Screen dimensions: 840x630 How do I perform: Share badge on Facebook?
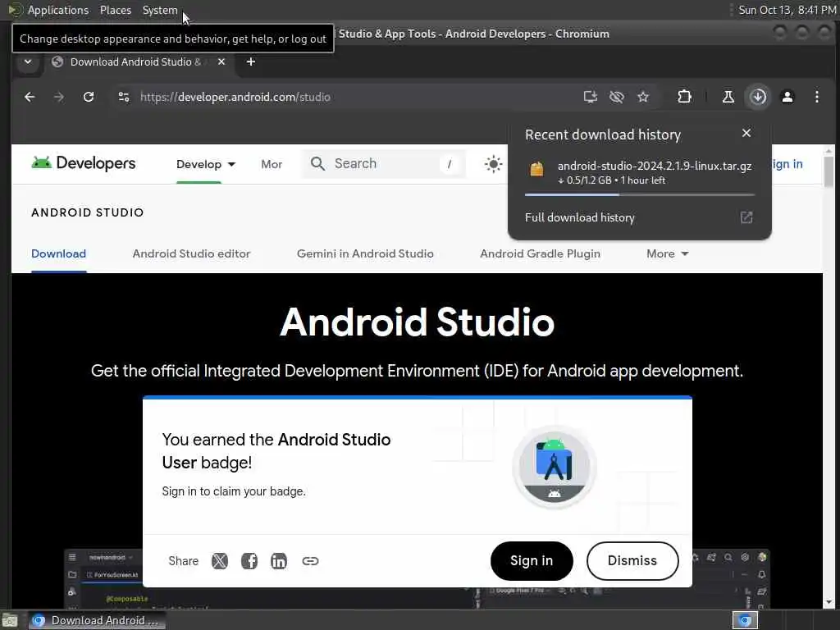(x=249, y=561)
